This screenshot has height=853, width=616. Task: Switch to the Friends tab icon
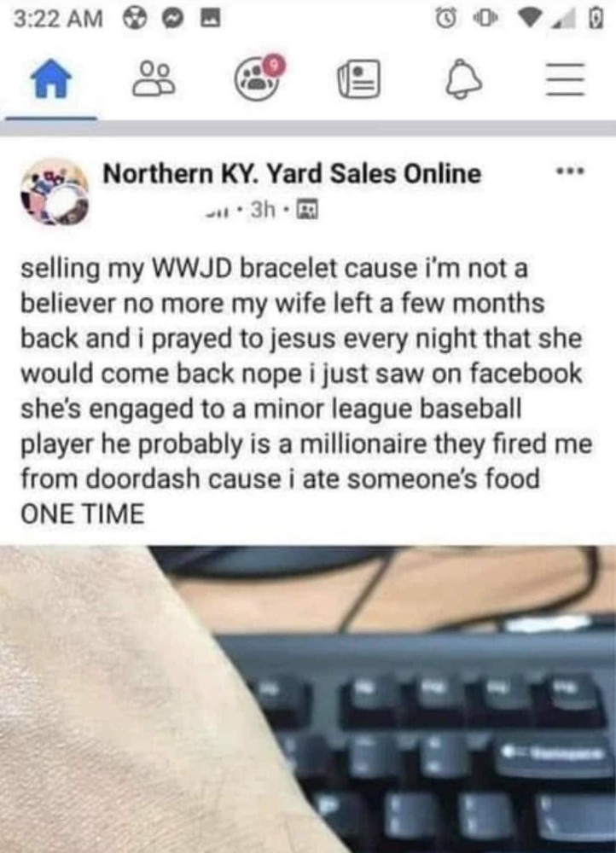(x=154, y=78)
